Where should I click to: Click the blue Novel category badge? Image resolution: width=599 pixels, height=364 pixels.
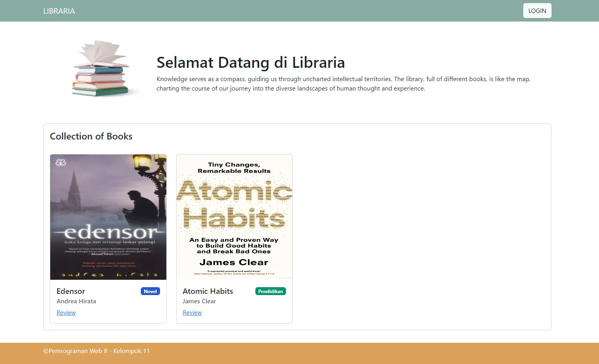(x=150, y=291)
